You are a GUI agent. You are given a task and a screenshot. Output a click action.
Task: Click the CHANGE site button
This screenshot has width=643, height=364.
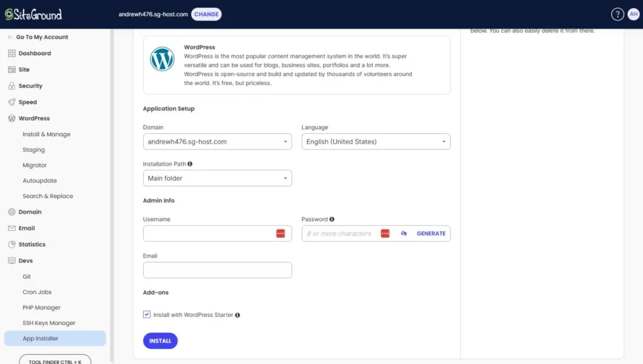click(206, 14)
